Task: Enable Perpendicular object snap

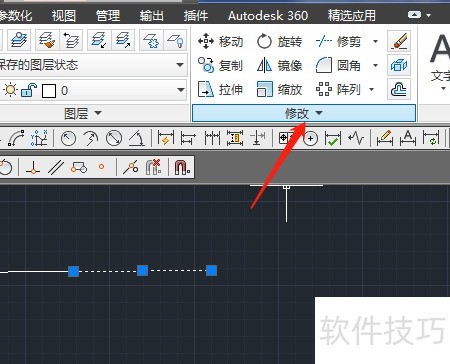Action: 33,167
